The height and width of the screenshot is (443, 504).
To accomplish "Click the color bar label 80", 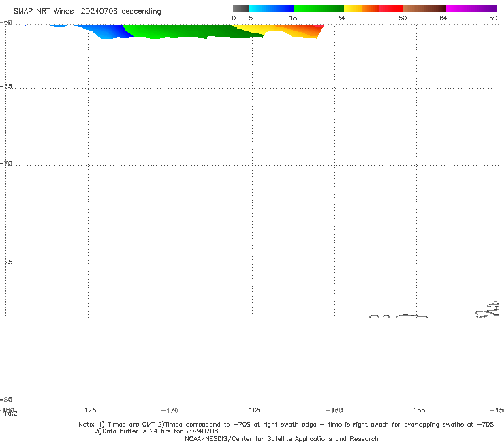I will pos(493,18).
